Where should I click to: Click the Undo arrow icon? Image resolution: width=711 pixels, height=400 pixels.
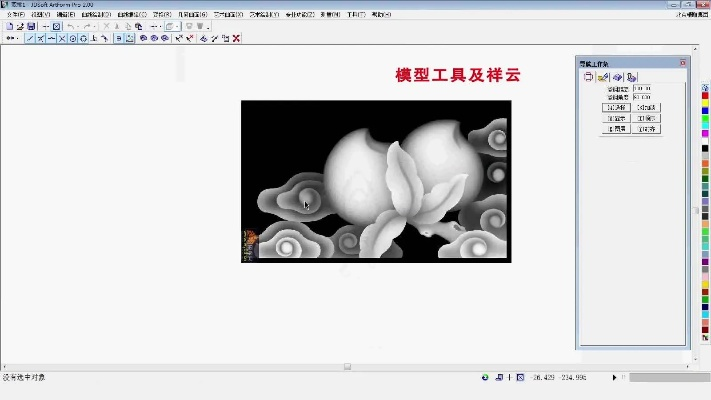[69, 26]
